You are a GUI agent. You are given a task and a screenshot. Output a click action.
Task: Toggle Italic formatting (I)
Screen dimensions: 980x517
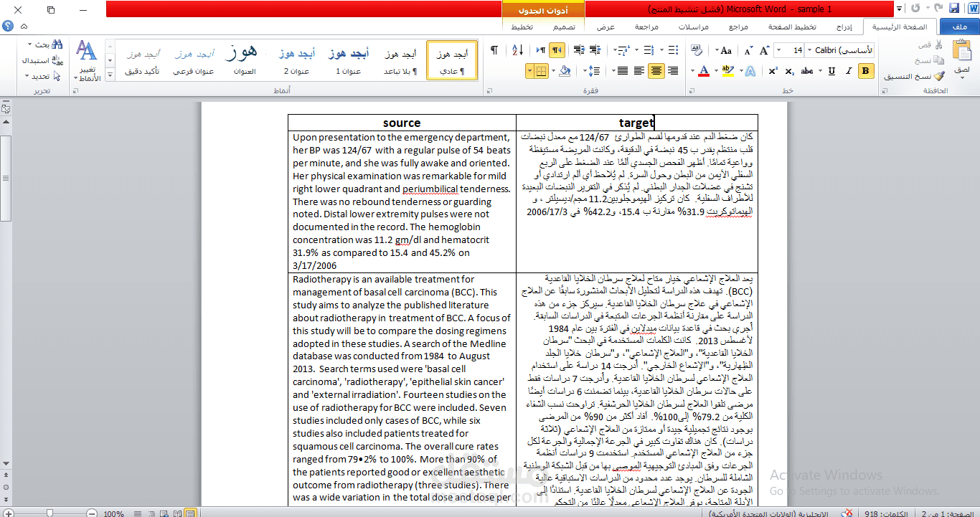(848, 70)
